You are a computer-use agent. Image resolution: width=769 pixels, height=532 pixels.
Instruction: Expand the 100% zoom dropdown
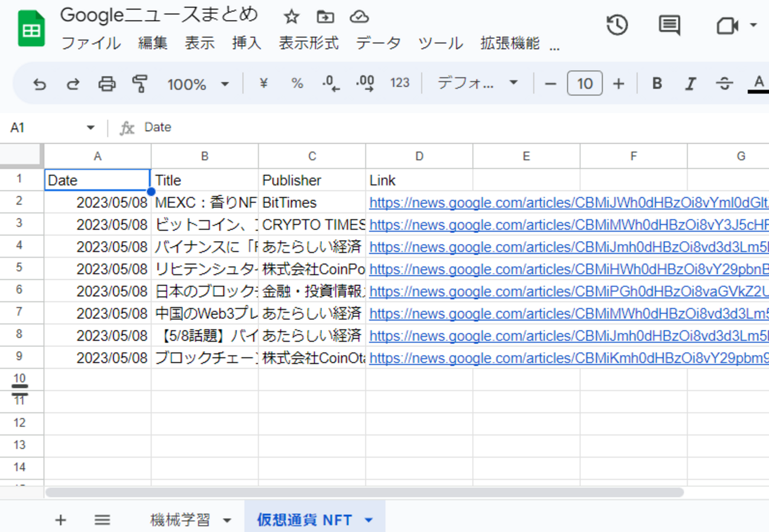click(x=198, y=85)
